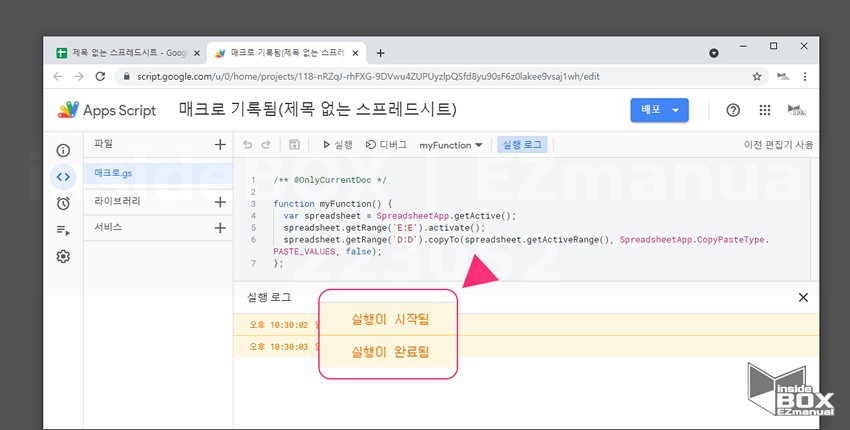Expand the myFunction function selector dropdown
The image size is (850, 430).
(451, 145)
